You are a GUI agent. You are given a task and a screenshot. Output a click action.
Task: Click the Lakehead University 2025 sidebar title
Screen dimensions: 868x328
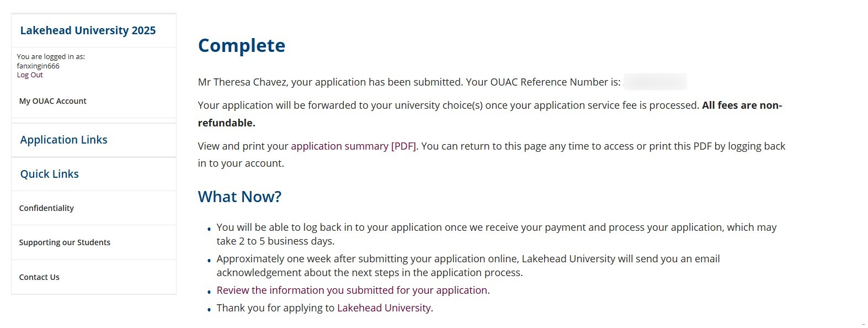click(88, 30)
